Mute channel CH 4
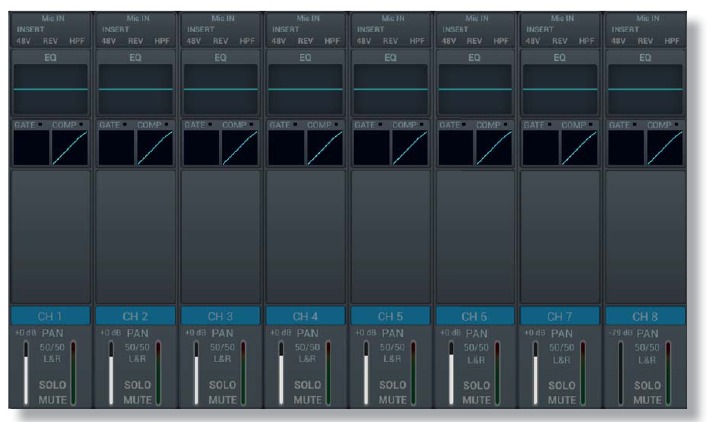 (308, 400)
